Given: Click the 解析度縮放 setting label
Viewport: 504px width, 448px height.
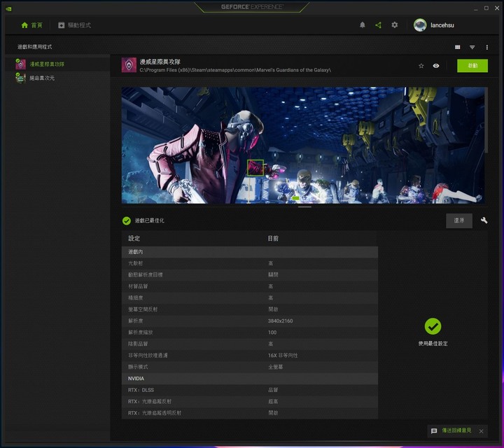Looking at the screenshot, I should pos(141,332).
